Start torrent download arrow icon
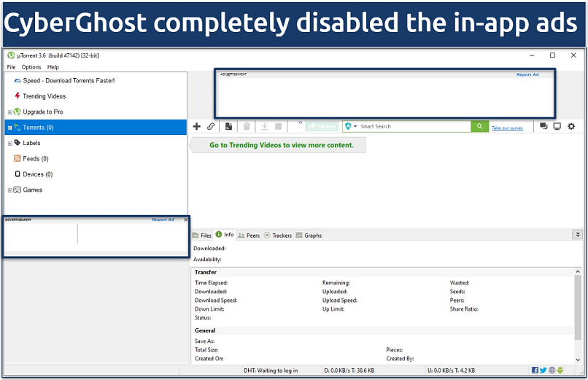 (x=264, y=126)
